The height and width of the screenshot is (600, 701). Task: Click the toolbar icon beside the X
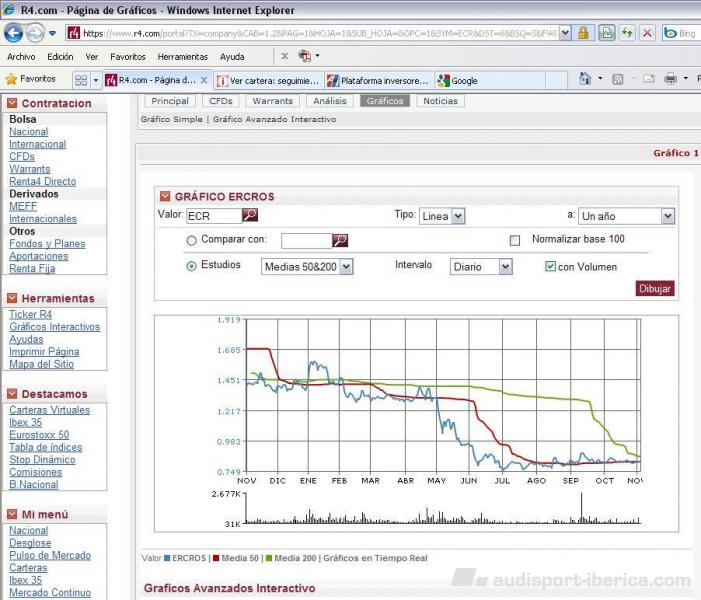[304, 56]
